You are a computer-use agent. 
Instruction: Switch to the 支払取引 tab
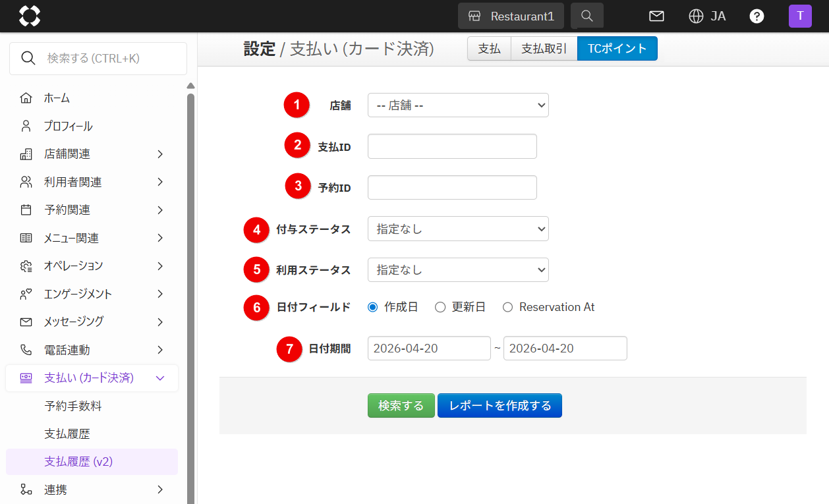tap(544, 49)
